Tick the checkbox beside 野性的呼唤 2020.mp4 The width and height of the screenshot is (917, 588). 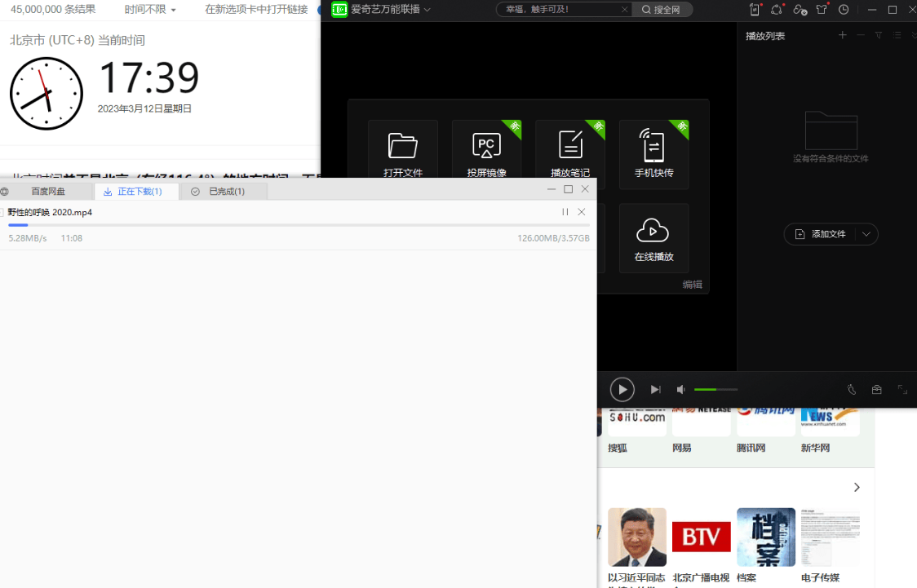[2, 212]
